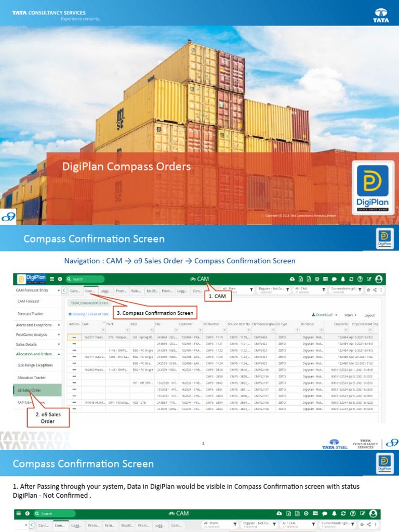Click the edit pencil icon in first DigiPlan header
Screen dimensions: 399x532
pos(369,279)
